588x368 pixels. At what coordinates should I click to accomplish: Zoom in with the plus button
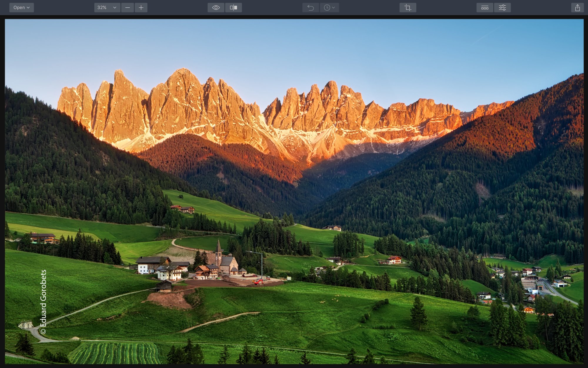(x=141, y=8)
